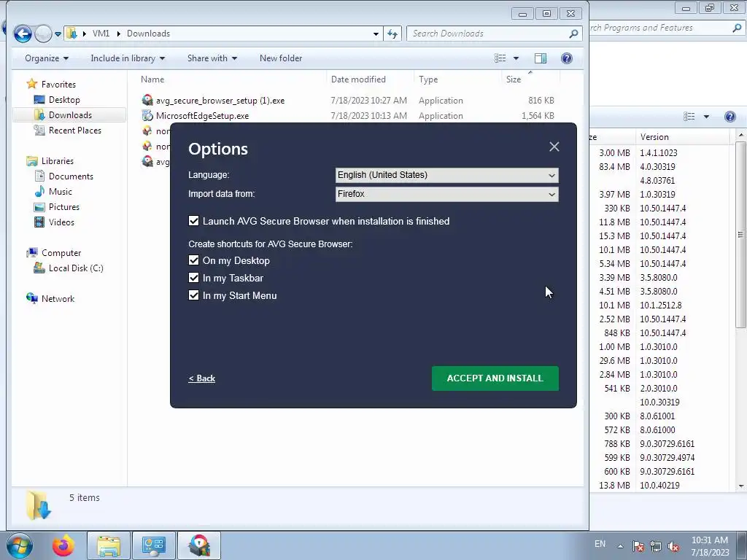
Task: Toggle the On my Desktop shortcut checkbox
Action: tap(193, 260)
